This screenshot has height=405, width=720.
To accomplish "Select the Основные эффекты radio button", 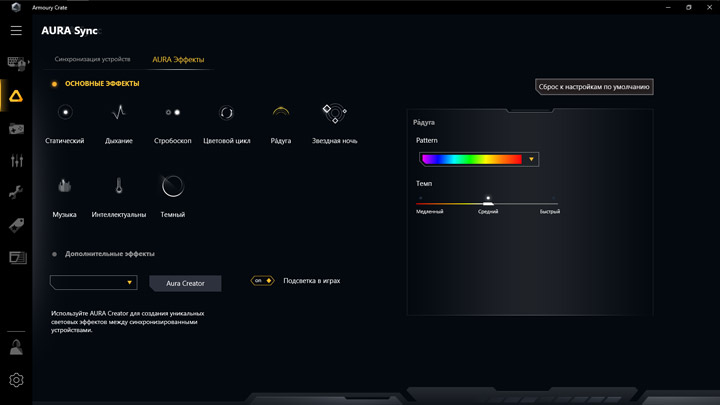I will click(54, 84).
